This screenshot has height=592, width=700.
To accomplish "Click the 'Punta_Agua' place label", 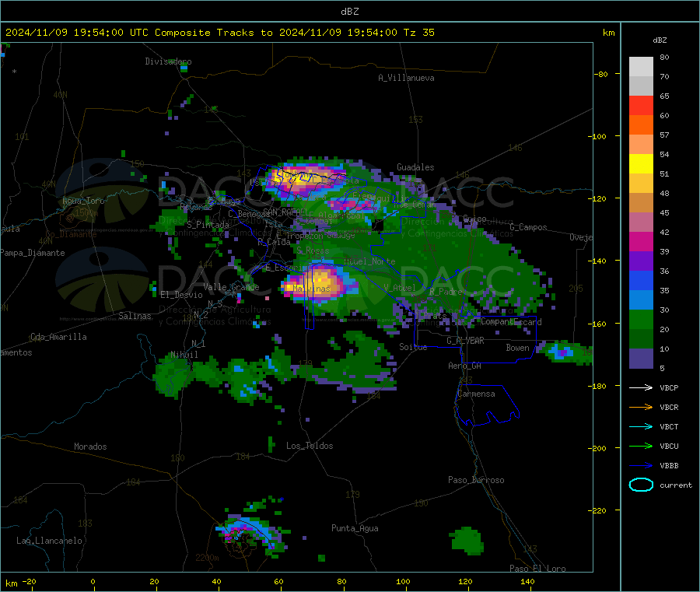I will click(x=355, y=528).
